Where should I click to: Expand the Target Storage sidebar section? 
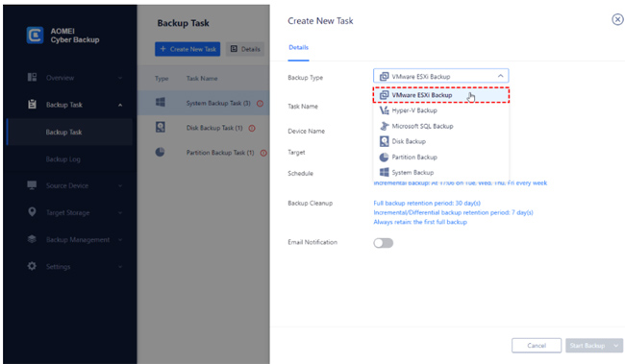pos(120,212)
